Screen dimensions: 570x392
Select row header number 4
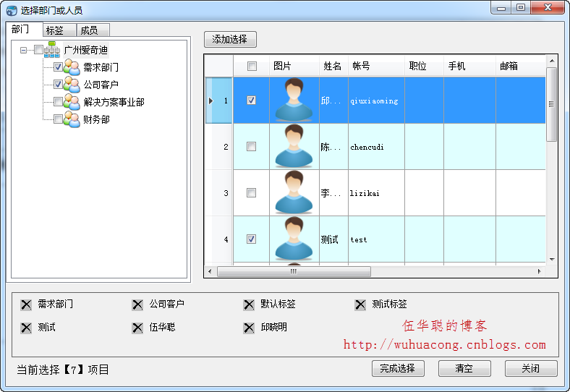pos(219,239)
